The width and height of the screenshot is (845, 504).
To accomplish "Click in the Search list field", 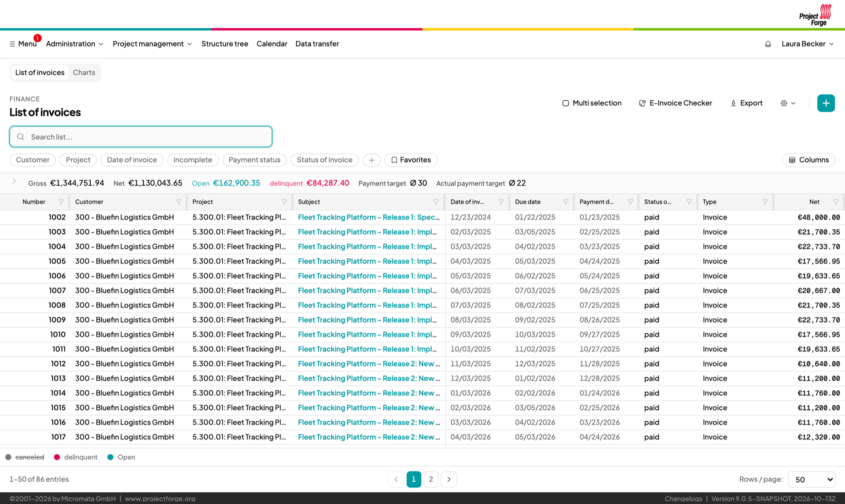I will pos(141,137).
